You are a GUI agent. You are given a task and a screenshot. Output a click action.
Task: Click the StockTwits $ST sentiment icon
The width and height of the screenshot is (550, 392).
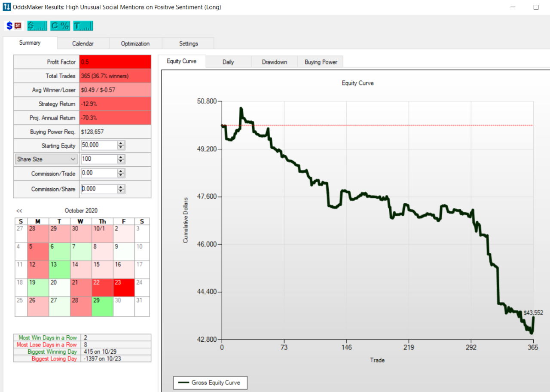pos(17,25)
